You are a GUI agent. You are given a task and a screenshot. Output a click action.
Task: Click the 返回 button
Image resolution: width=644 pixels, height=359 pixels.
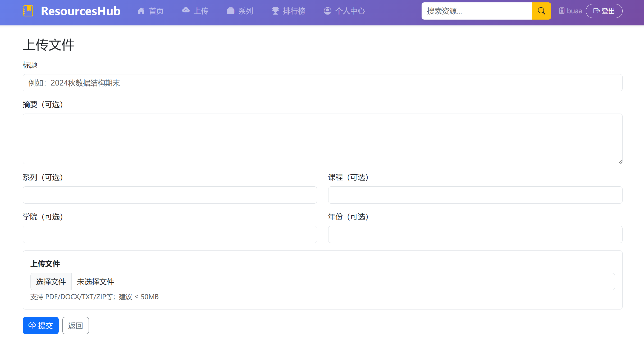point(76,325)
